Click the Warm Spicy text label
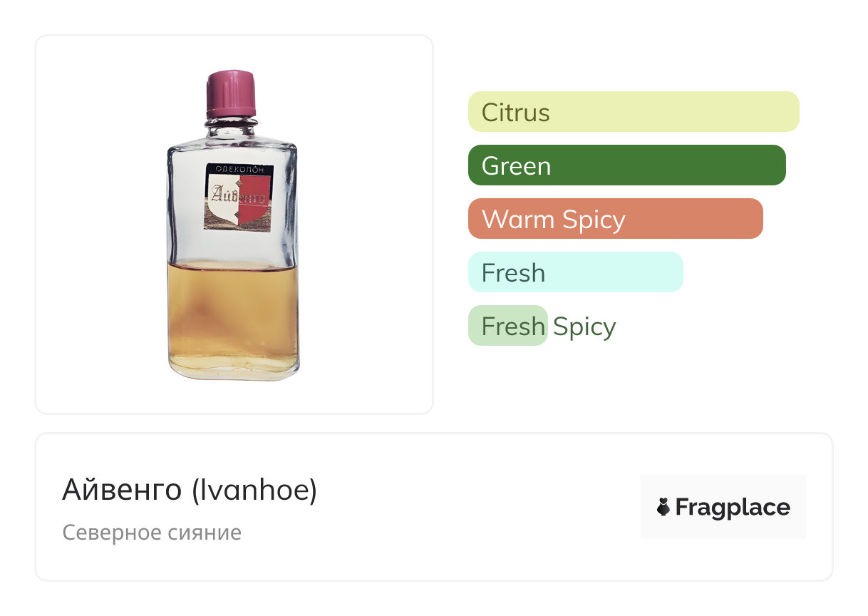The height and width of the screenshot is (616, 868). (x=553, y=220)
